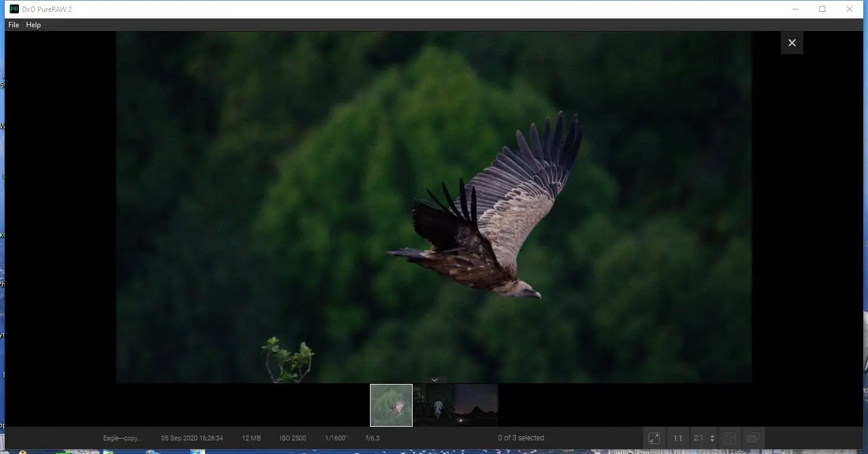Open the File menu
Viewport: 868px width, 454px height.
point(14,25)
